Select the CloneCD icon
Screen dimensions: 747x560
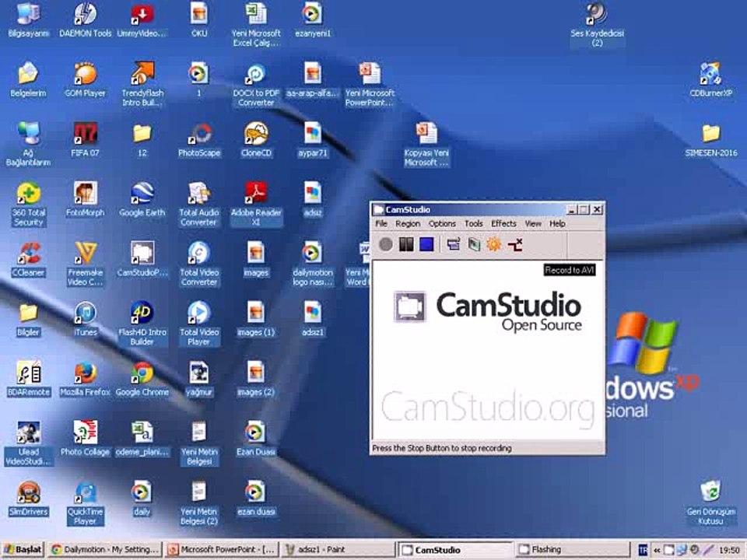point(256,139)
